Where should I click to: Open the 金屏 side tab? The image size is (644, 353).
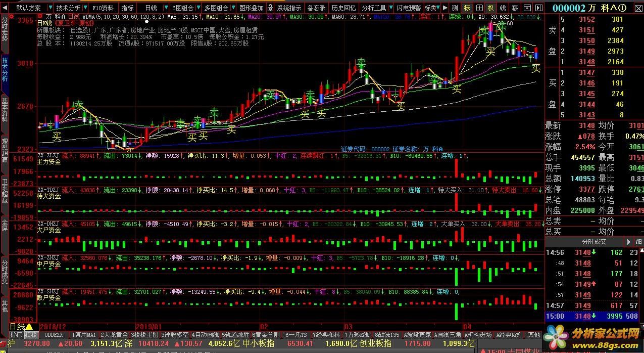pyautogui.click(x=5, y=226)
